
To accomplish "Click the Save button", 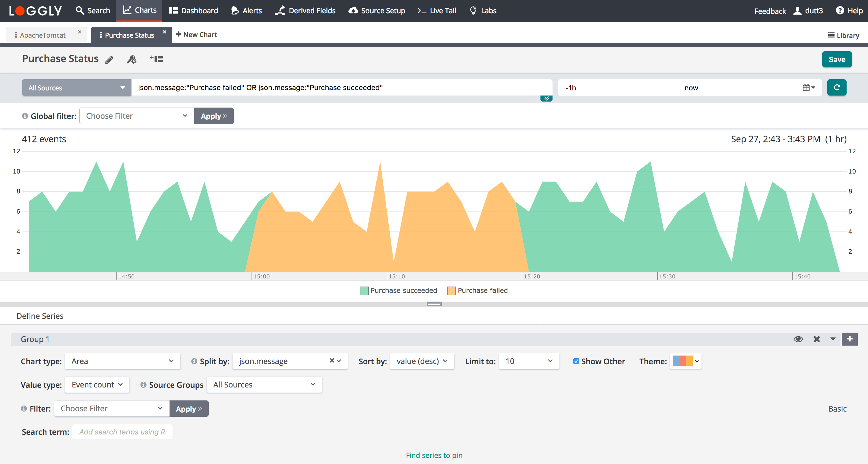I will pyautogui.click(x=837, y=60).
